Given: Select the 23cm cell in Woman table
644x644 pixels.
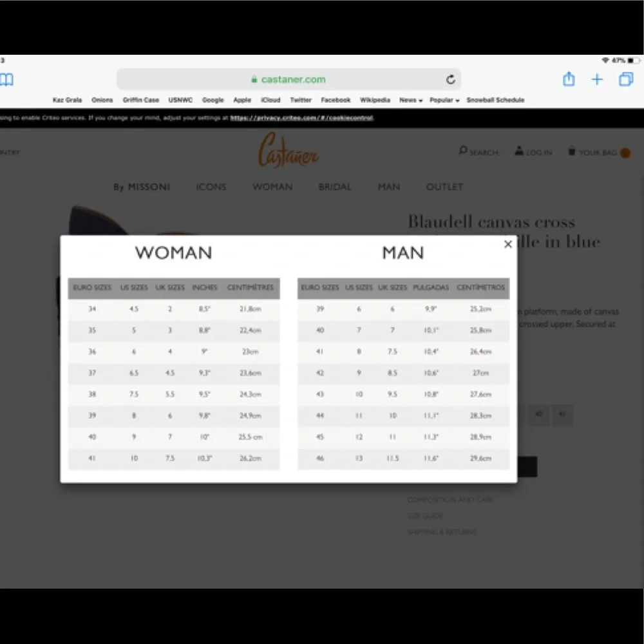Looking at the screenshot, I should pyautogui.click(x=251, y=352).
